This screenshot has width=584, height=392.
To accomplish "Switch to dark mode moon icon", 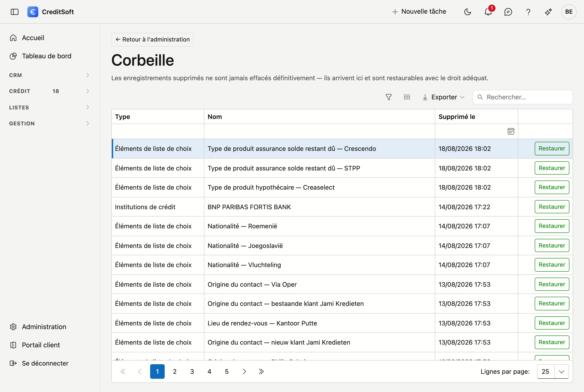I will 467,12.
